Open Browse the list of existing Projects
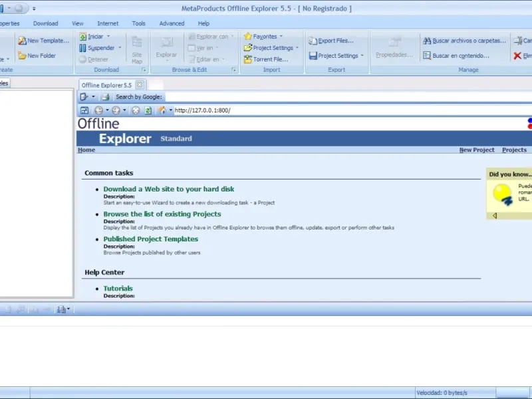 click(162, 214)
